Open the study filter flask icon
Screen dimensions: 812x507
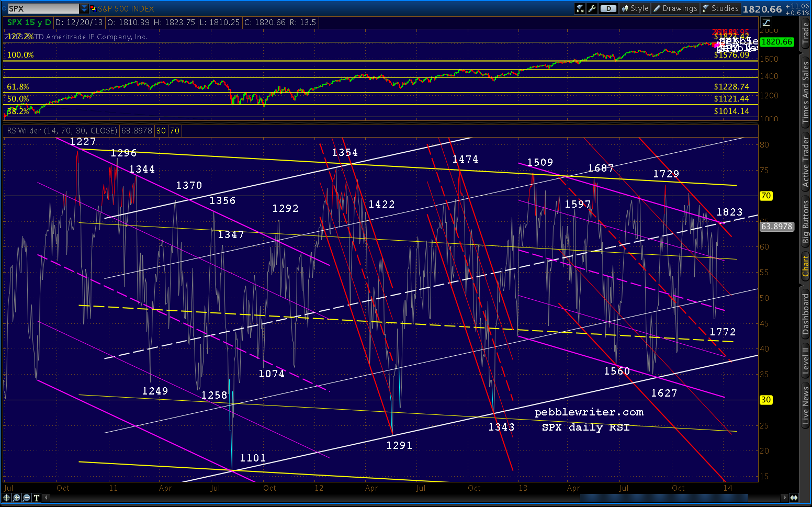pyautogui.click(x=580, y=8)
